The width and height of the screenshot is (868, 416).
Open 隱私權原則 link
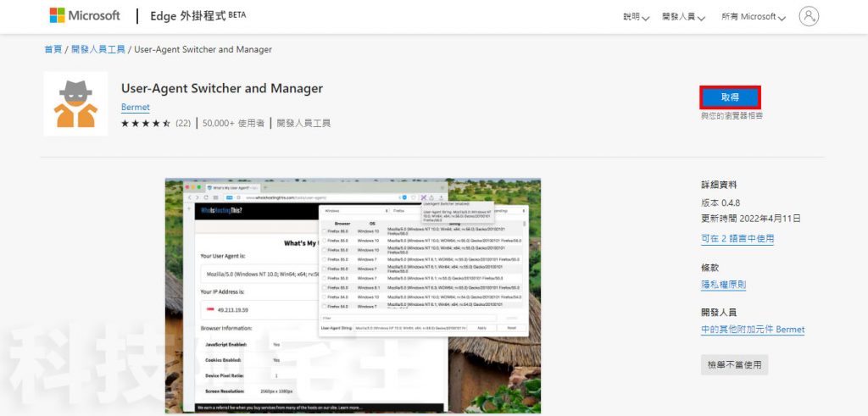point(724,285)
